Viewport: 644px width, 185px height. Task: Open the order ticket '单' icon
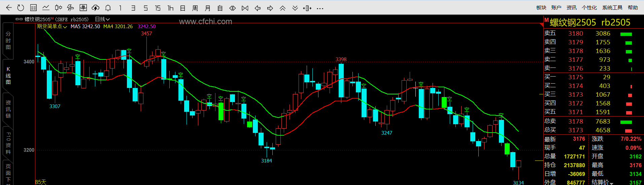tap(83, 8)
